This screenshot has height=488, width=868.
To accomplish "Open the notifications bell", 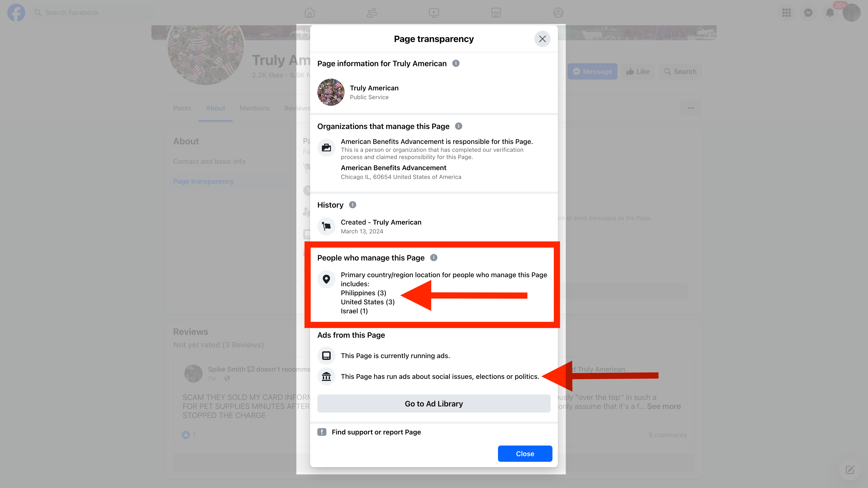I will click(830, 13).
